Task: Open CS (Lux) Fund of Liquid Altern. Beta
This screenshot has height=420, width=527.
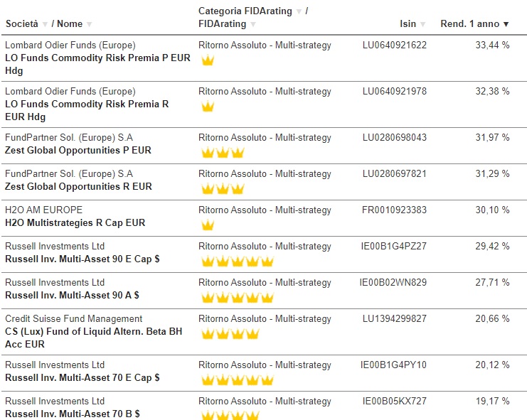Action: point(93,338)
